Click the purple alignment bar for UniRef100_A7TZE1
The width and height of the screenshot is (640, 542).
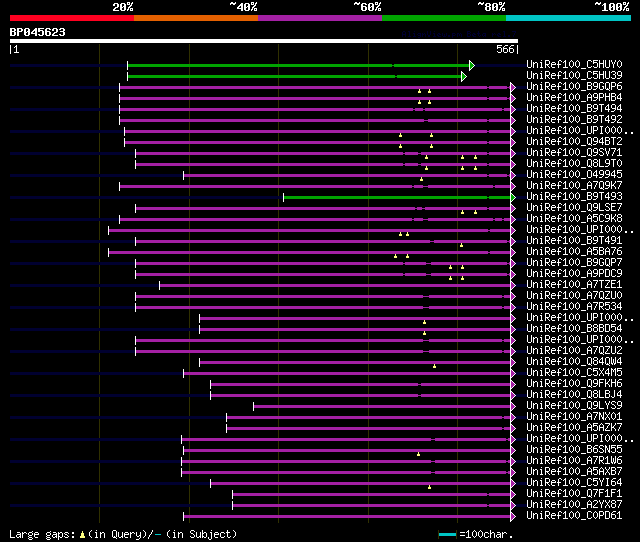[x=335, y=286]
